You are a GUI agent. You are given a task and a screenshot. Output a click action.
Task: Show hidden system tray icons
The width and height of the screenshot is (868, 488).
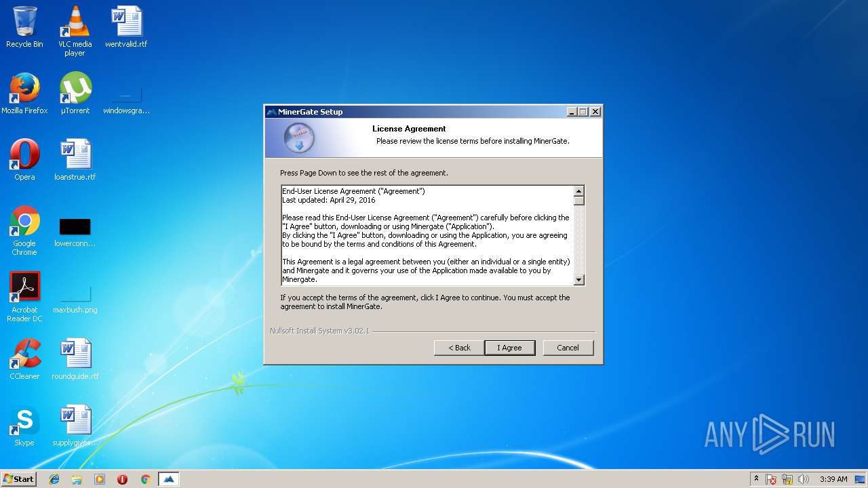point(756,479)
